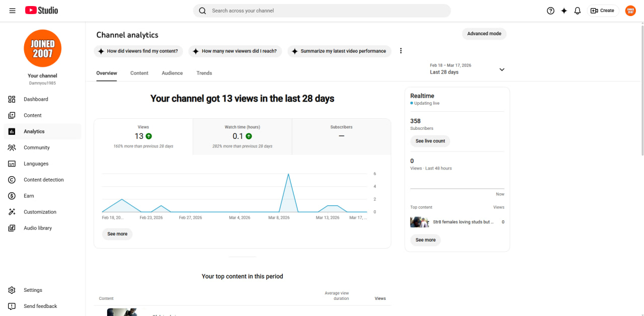Click the 358 subscribers count

pyautogui.click(x=416, y=121)
